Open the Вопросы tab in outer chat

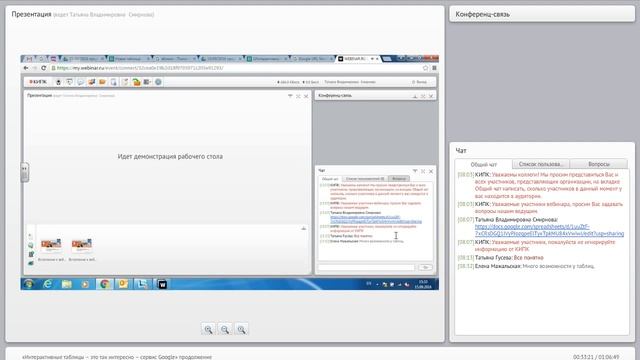click(x=599, y=164)
